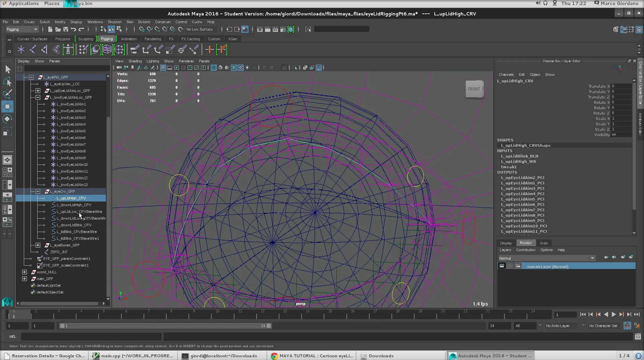Activate the Rotate tool in the toolbox

pos(7,118)
